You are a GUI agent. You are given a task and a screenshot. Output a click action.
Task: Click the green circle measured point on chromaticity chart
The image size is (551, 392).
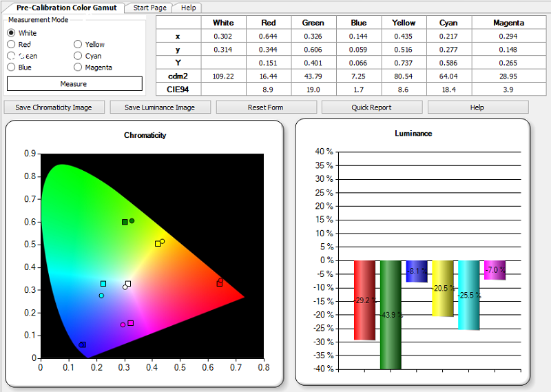pyautogui.click(x=132, y=220)
